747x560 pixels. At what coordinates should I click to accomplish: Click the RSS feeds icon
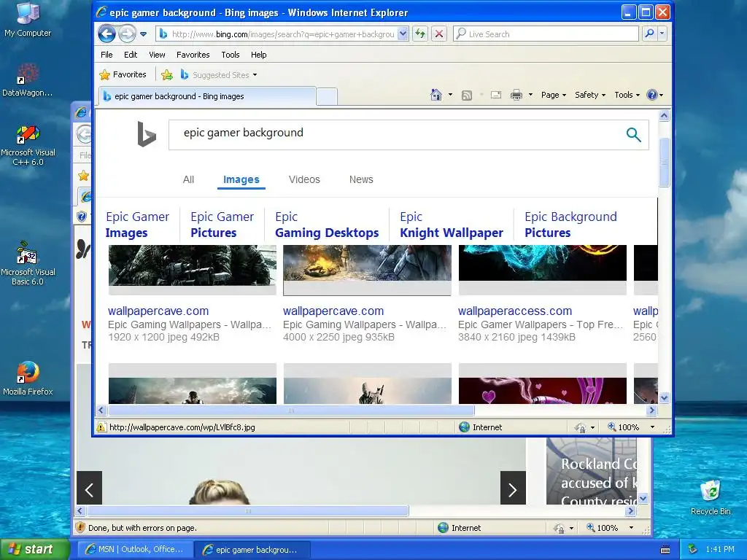(x=467, y=96)
